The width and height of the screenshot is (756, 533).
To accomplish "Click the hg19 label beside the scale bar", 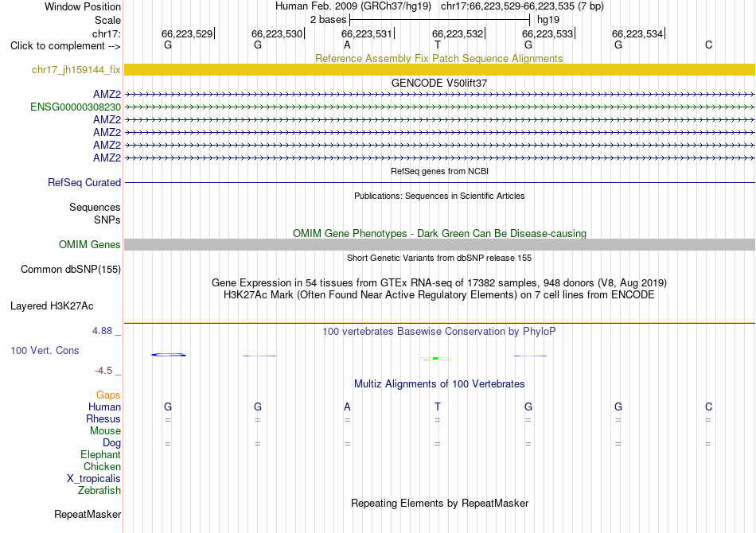I will coord(548,20).
